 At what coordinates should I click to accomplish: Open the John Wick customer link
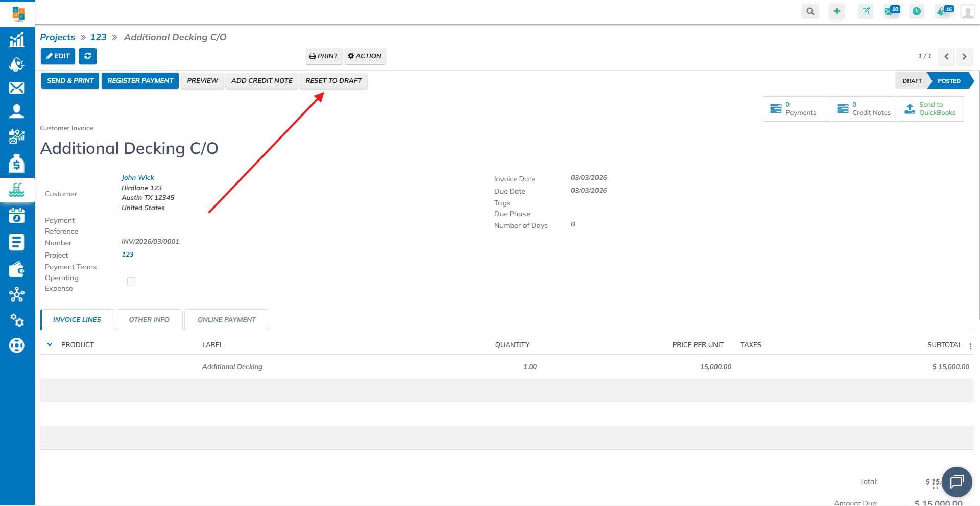pos(138,178)
